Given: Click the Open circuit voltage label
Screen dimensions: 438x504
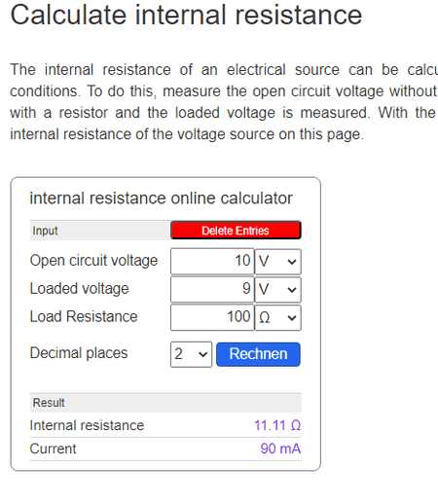Looking at the screenshot, I should (93, 261).
